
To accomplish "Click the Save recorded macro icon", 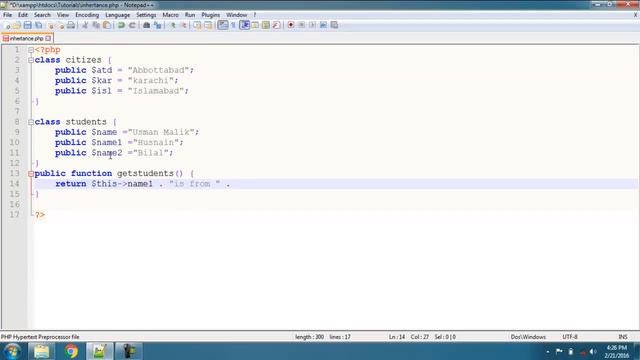I will pyautogui.click(x=334, y=25).
